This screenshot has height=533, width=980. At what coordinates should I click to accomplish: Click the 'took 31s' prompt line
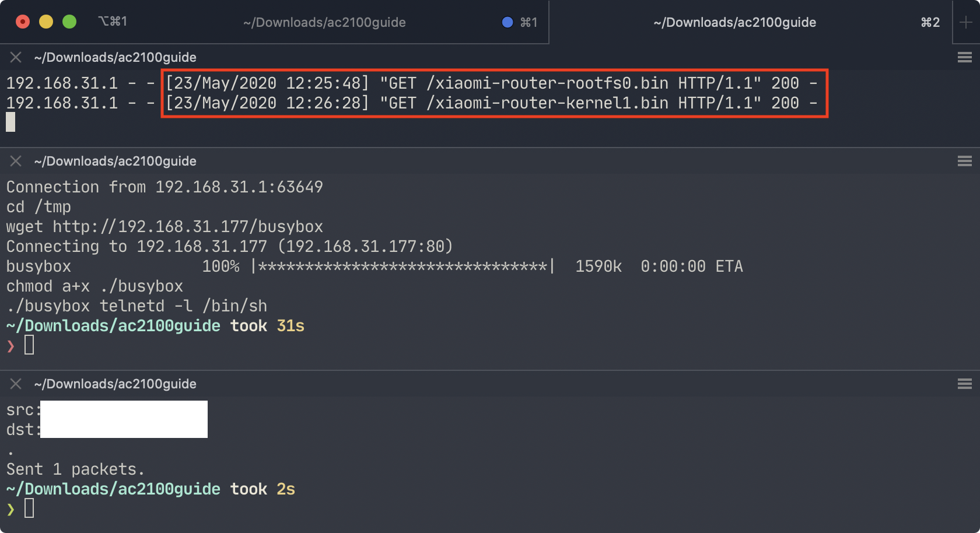point(155,326)
